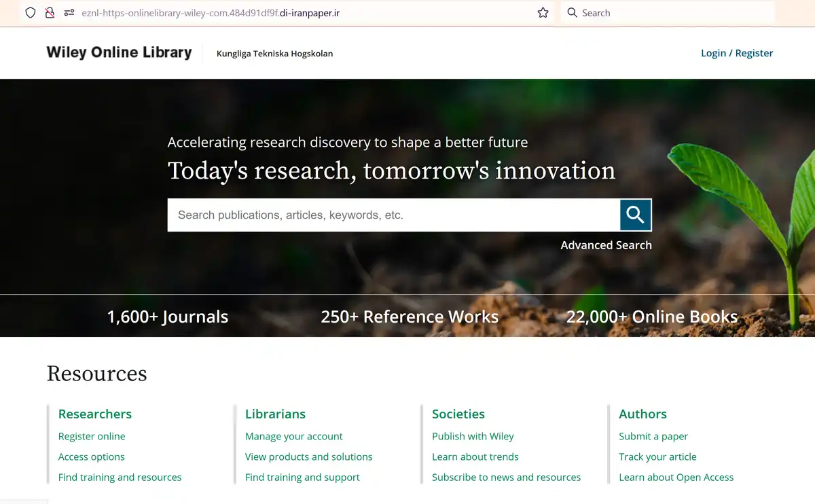Image resolution: width=815 pixels, height=504 pixels.
Task: Open the Librarians heading link
Action: click(275, 414)
